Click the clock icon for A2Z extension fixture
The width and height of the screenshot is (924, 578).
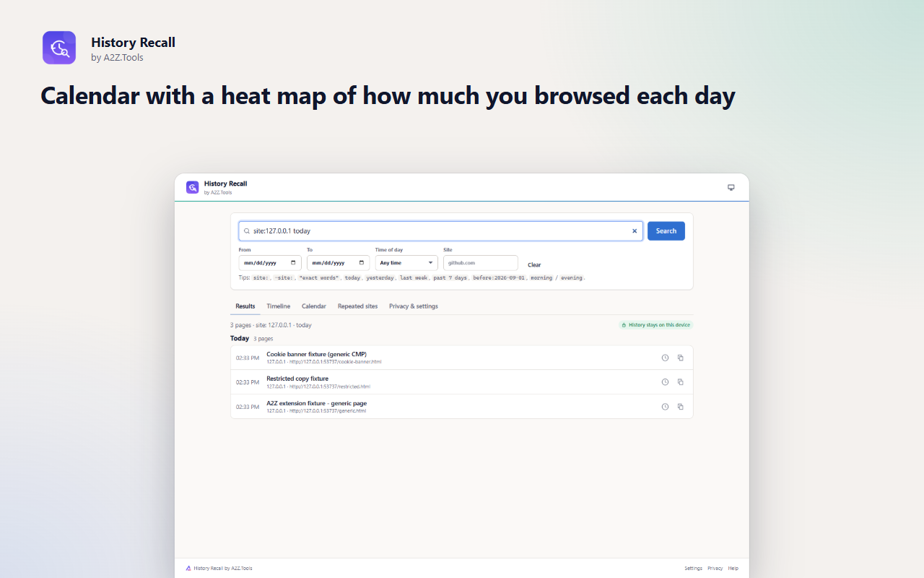(665, 407)
